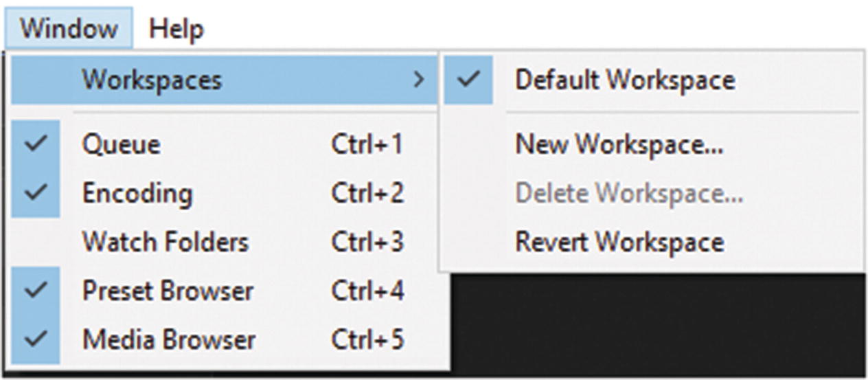Click the checkmark icon beside Preset Browser
The width and height of the screenshot is (868, 380).
pyautogui.click(x=36, y=291)
